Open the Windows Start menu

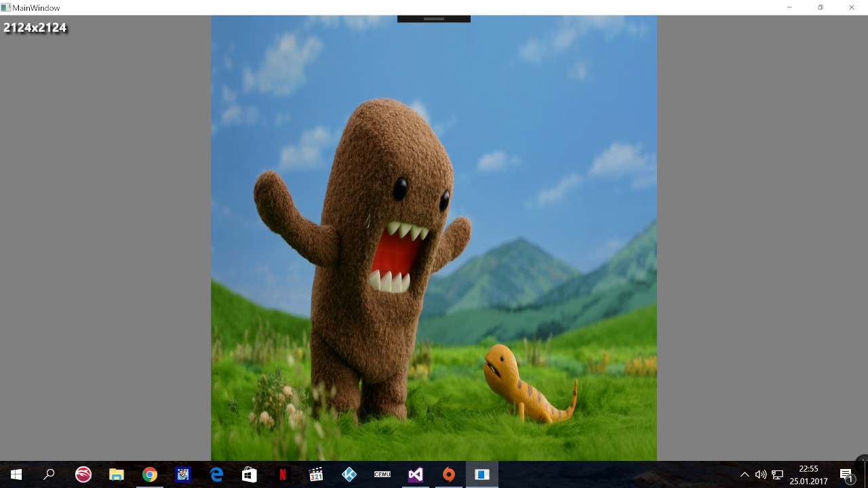16,474
